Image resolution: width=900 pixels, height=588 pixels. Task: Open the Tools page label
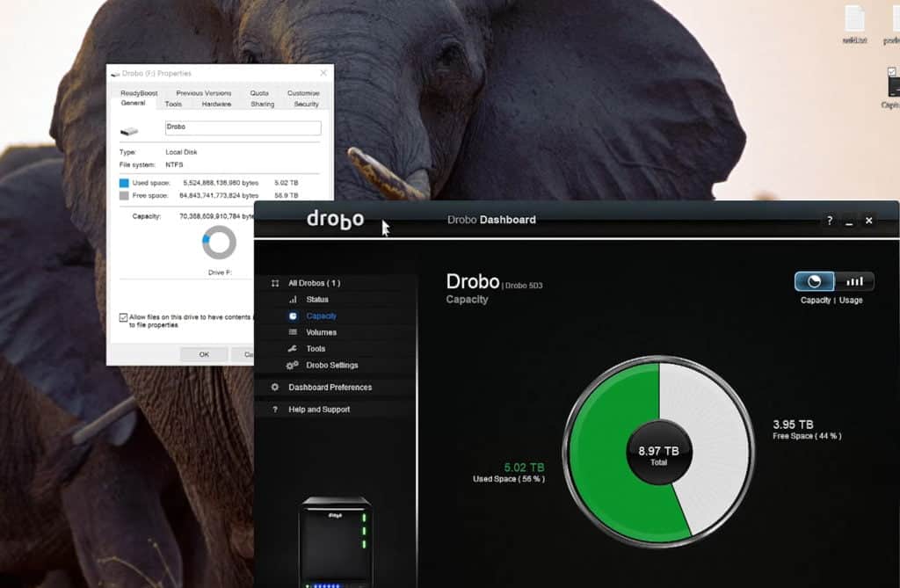(x=316, y=349)
